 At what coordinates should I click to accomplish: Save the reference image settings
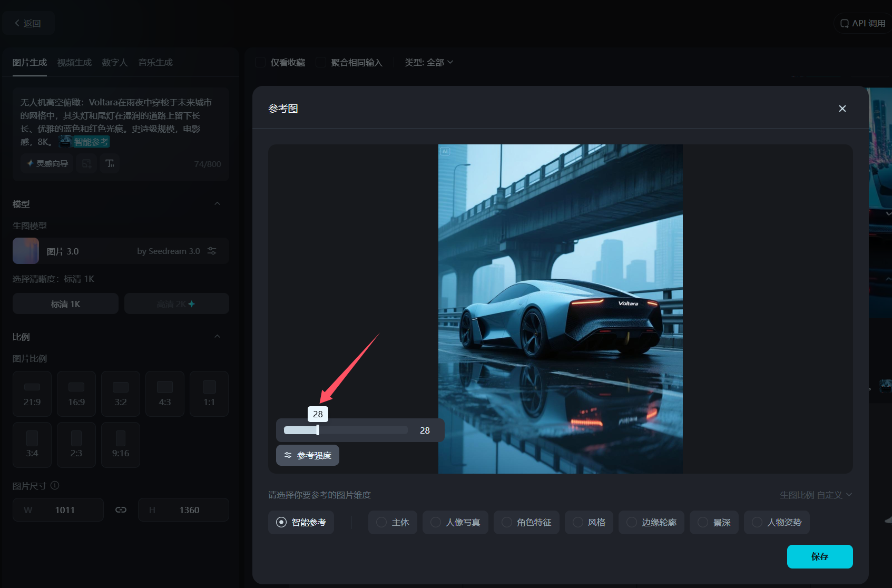click(819, 556)
